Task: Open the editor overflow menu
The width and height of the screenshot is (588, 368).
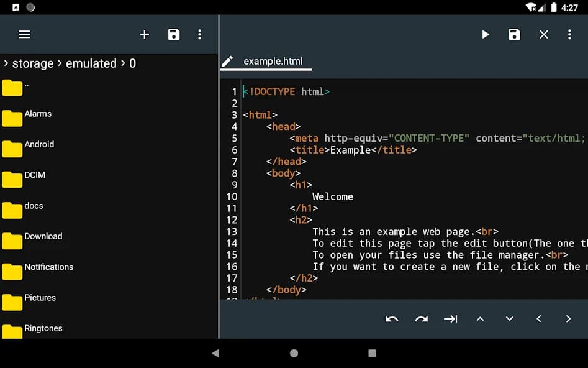Action: (570, 34)
